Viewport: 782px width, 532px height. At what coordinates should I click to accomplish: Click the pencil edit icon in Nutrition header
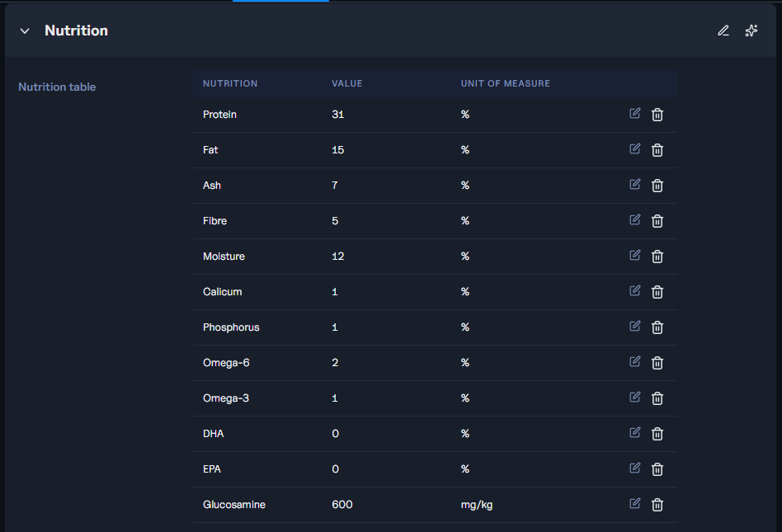pyautogui.click(x=723, y=31)
